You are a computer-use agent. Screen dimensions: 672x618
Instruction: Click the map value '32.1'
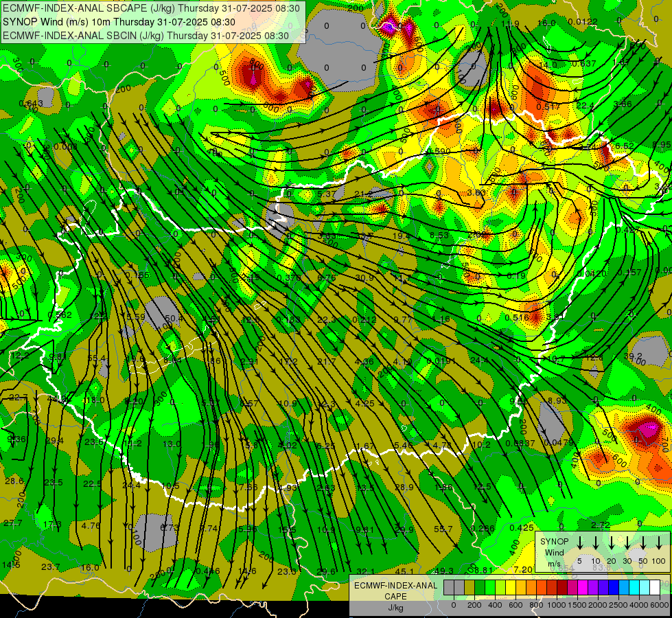(366, 572)
